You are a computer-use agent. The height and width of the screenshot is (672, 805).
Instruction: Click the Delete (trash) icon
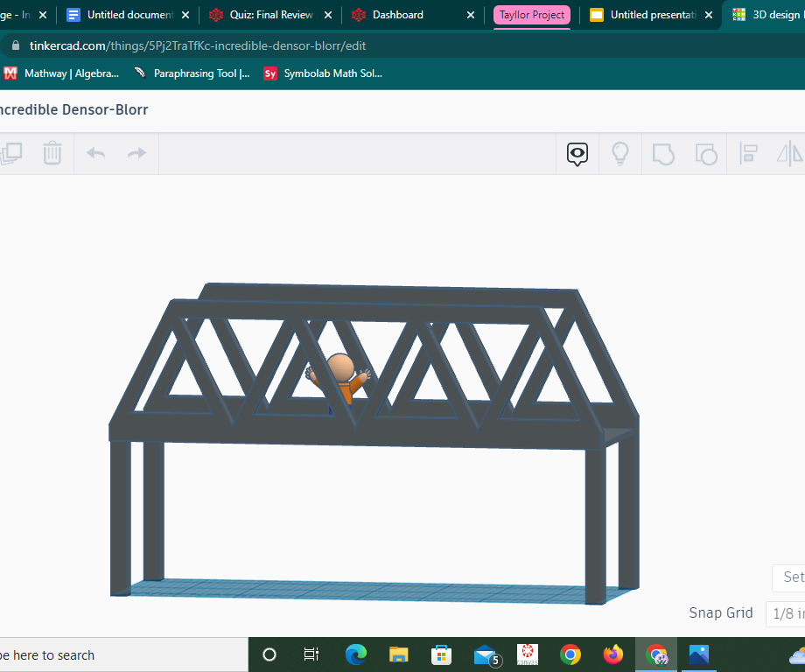pyautogui.click(x=52, y=153)
